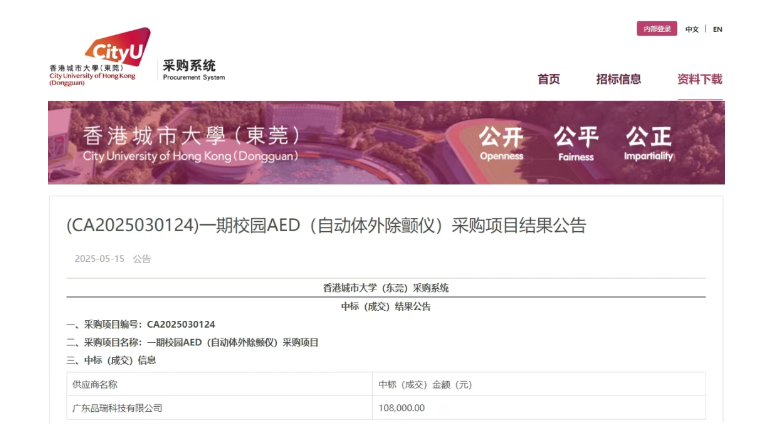Click the 采购系统 Procurement System title
775x441 pixels.
pyautogui.click(x=193, y=69)
